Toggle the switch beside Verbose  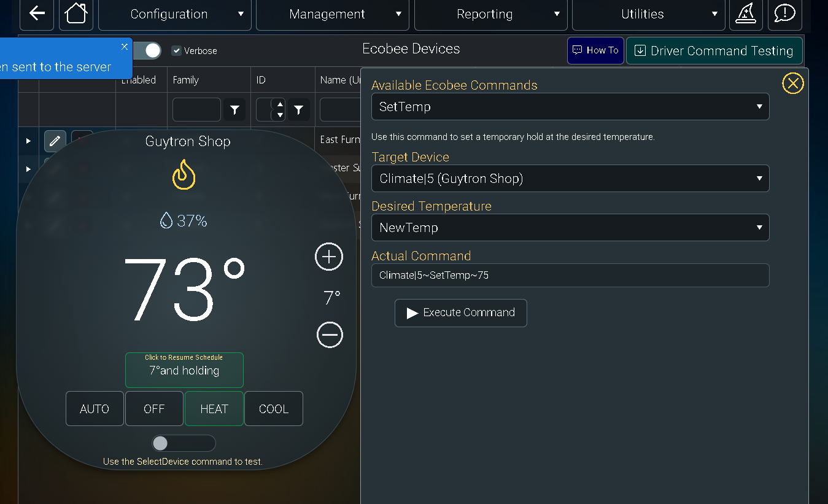pos(146,50)
